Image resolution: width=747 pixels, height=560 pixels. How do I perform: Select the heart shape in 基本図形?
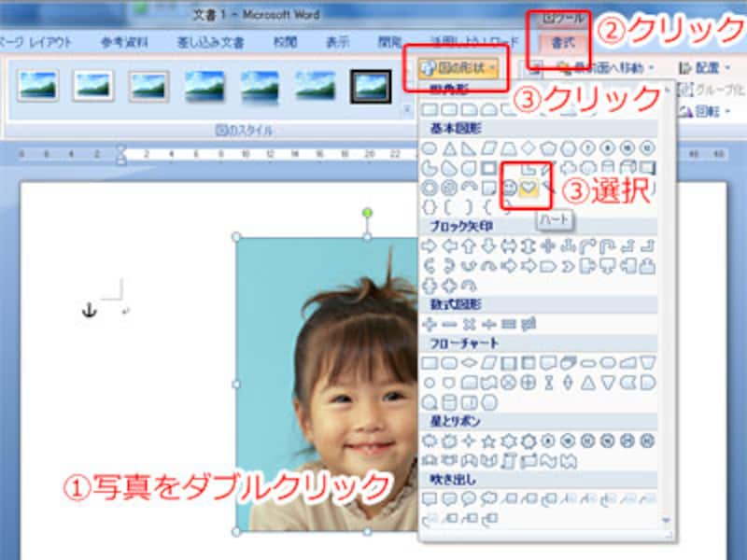(x=529, y=188)
